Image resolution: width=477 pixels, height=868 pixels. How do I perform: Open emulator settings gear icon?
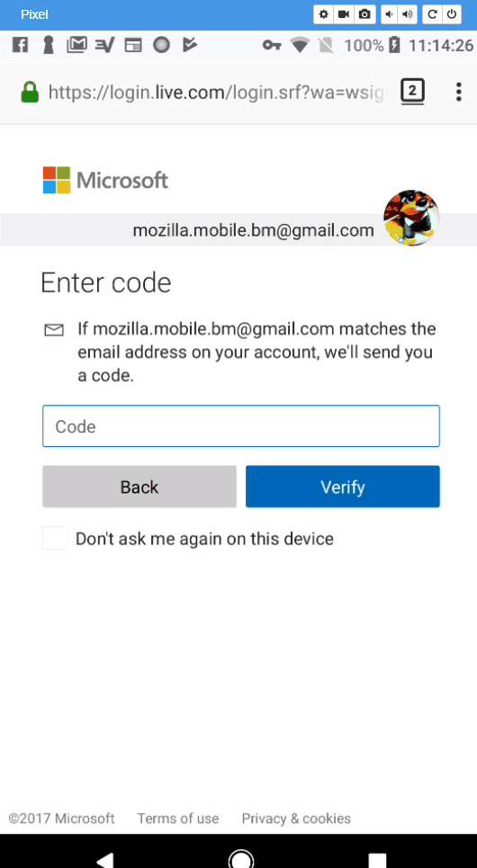pos(323,14)
